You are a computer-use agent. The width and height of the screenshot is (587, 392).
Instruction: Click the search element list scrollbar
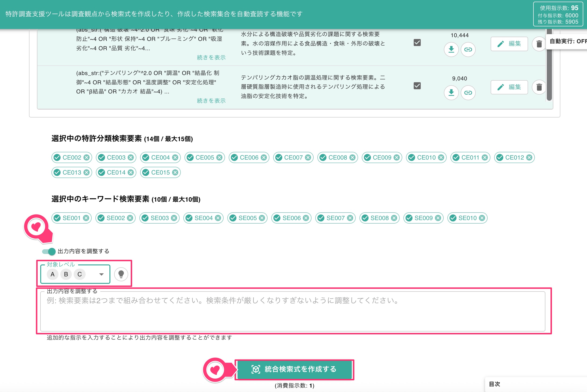point(549,65)
